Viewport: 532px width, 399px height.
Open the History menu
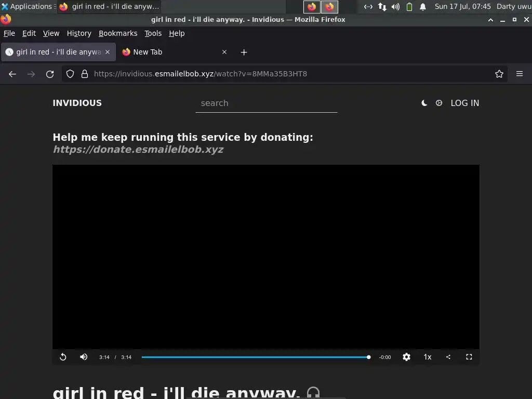pos(79,33)
